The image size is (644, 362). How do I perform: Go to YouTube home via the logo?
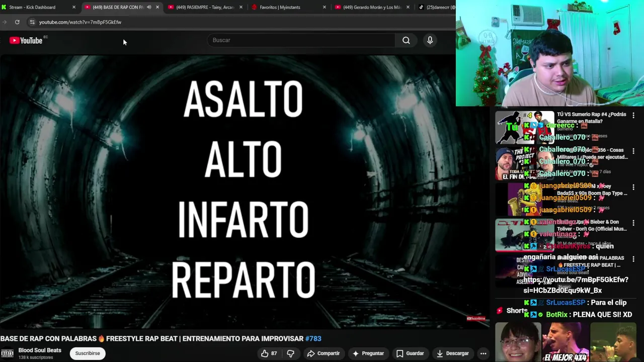pos(26,40)
